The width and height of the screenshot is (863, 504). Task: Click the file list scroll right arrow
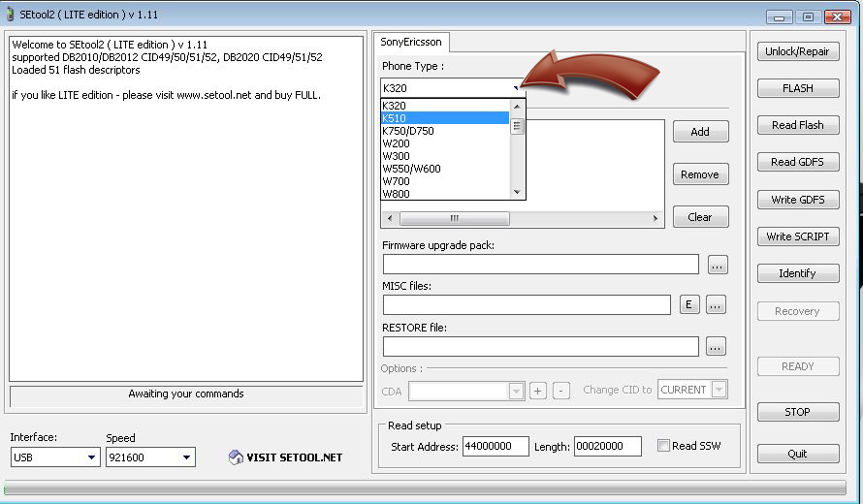(655, 218)
